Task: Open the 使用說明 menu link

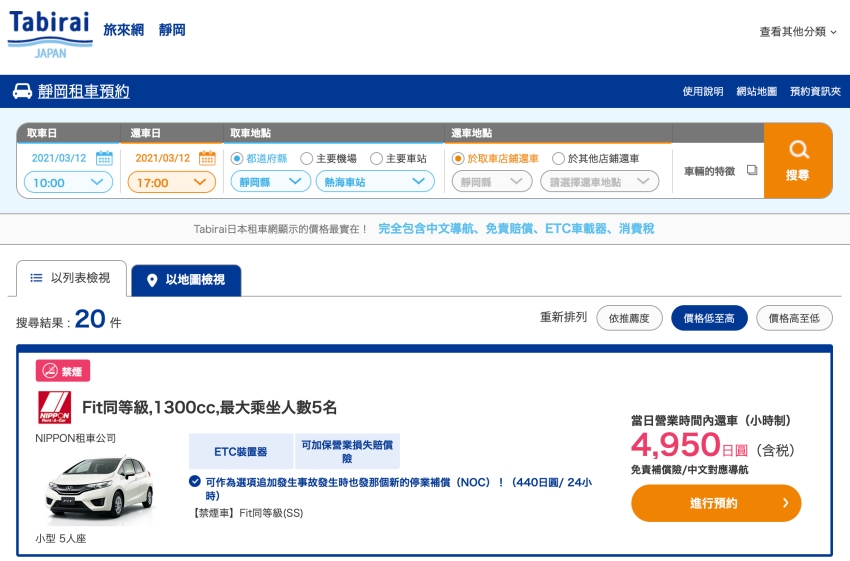Action: click(x=703, y=91)
